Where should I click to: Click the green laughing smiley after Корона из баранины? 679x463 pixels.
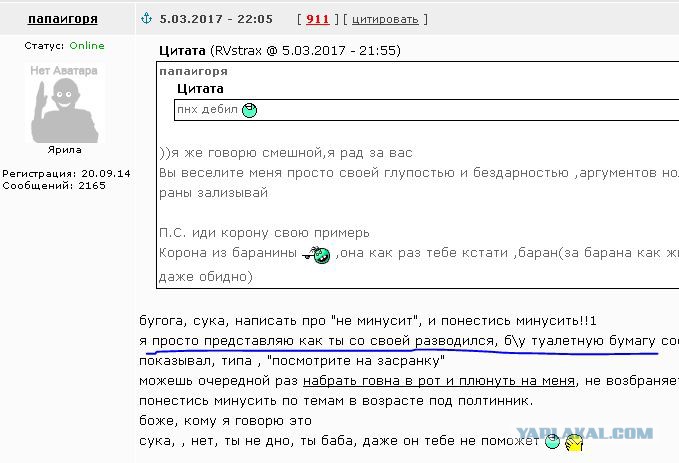[317, 255]
